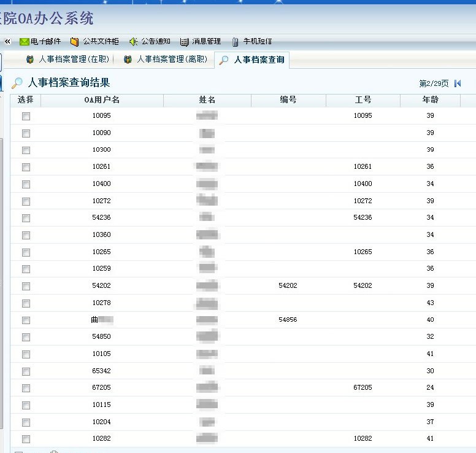Click the 选择 column header
The width and height of the screenshot is (476, 453).
click(26, 100)
